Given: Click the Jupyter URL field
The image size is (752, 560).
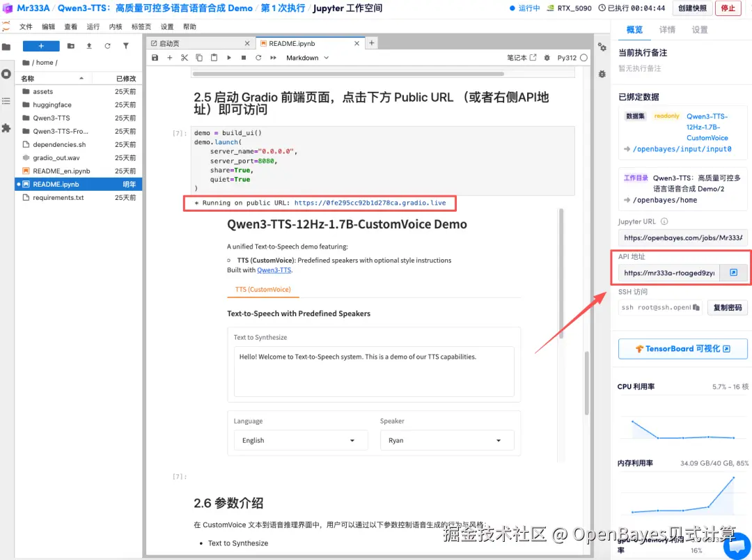Looking at the screenshot, I should [x=683, y=238].
